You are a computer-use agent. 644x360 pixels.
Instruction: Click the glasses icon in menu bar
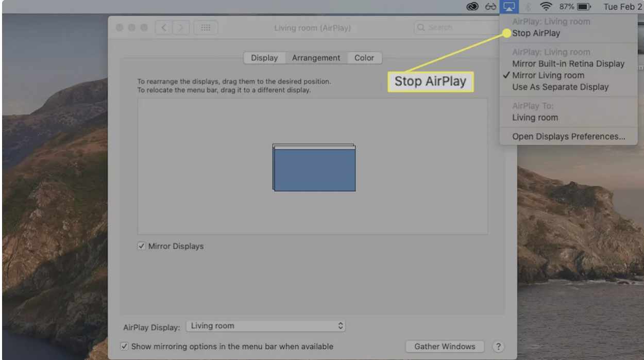pyautogui.click(x=490, y=7)
